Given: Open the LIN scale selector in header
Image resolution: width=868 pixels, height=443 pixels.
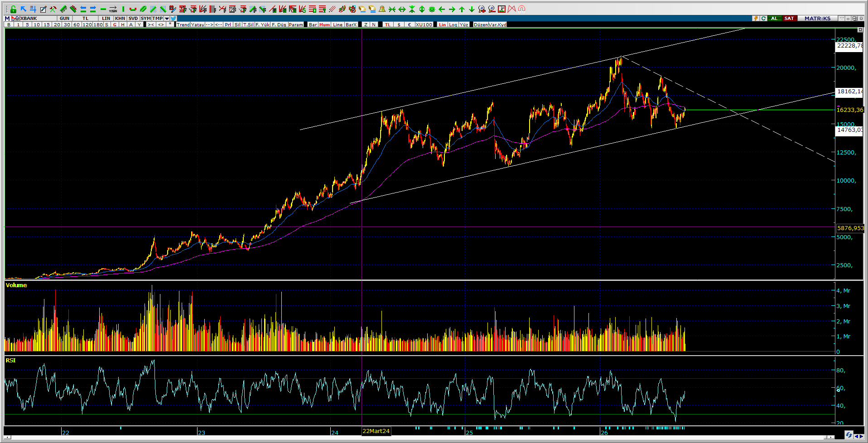Looking at the screenshot, I should coord(106,19).
